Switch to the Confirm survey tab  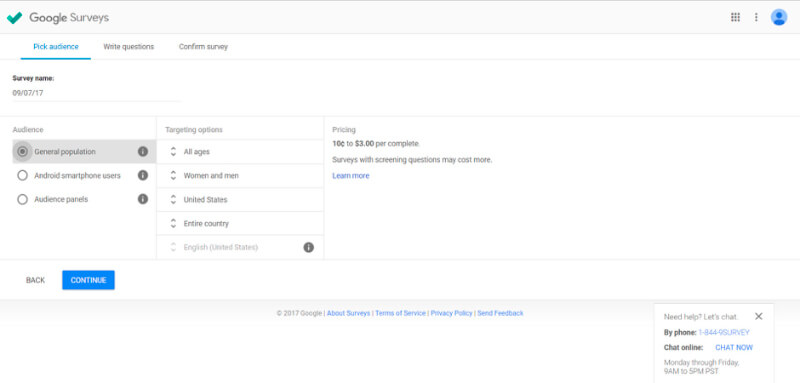(x=203, y=46)
